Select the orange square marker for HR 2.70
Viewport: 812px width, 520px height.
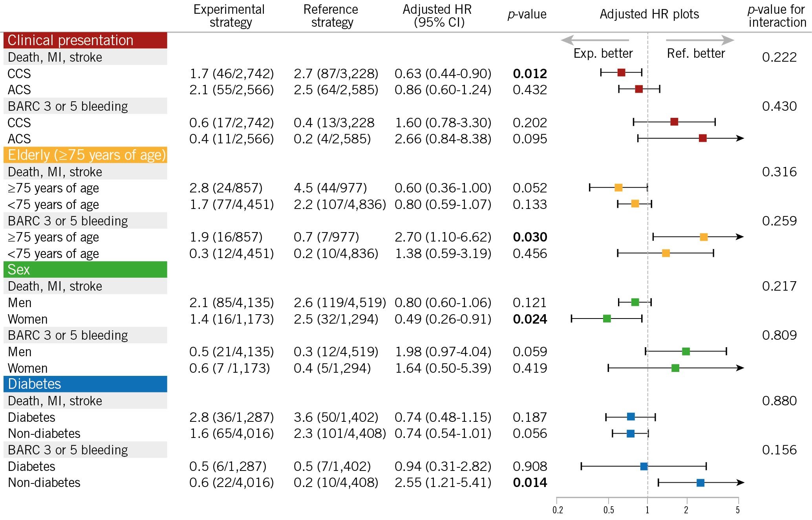coord(704,237)
